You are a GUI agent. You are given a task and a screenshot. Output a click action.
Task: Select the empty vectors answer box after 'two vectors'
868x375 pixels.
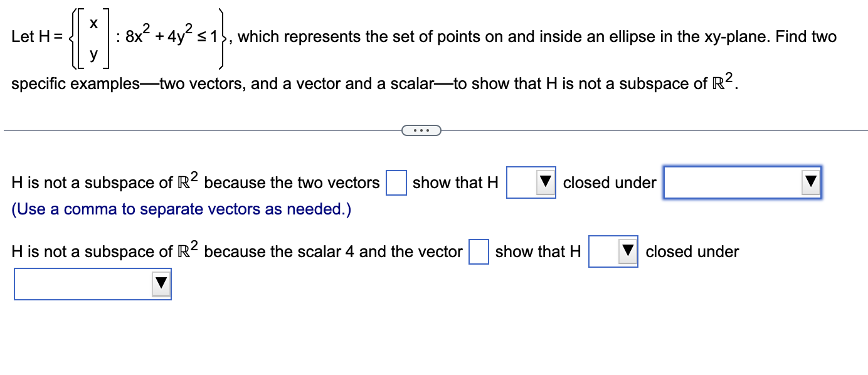click(396, 182)
